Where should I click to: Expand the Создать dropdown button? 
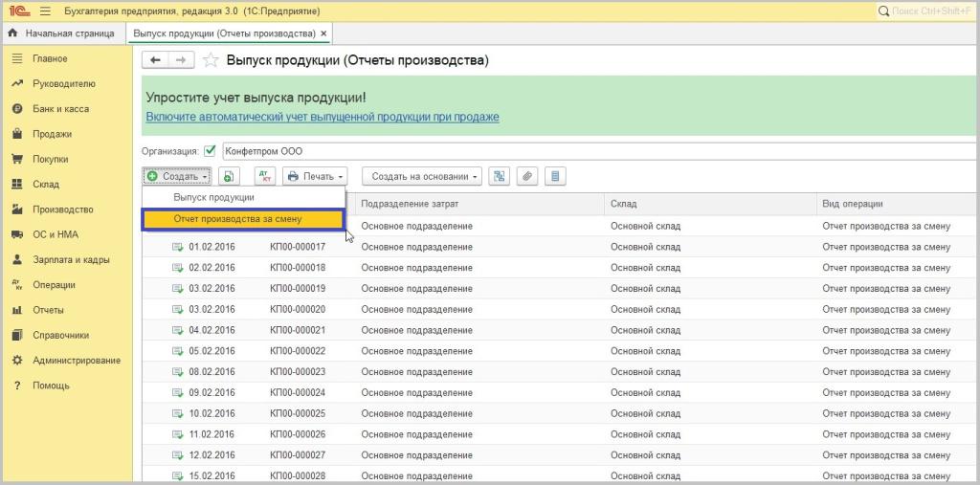(x=177, y=176)
